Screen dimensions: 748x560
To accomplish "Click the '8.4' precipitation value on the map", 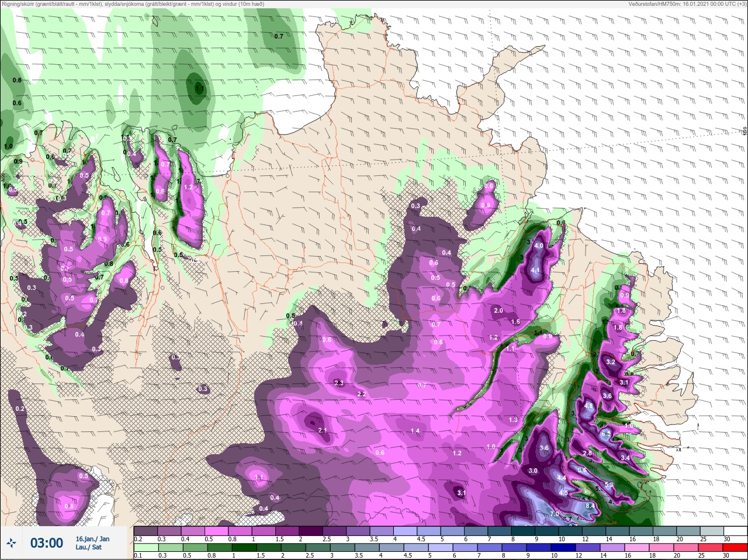I will coord(590,506).
